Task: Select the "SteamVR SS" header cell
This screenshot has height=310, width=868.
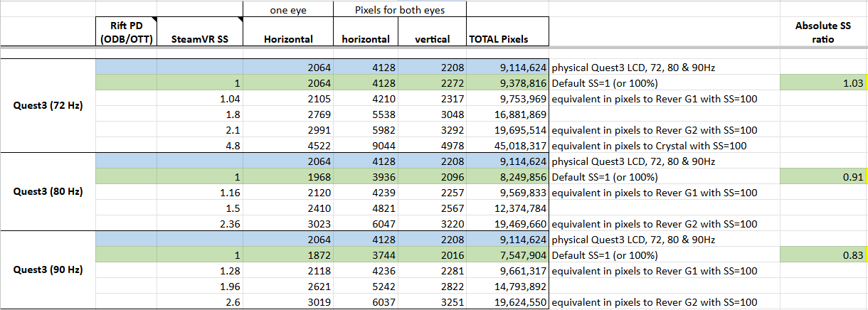Action: tap(200, 32)
